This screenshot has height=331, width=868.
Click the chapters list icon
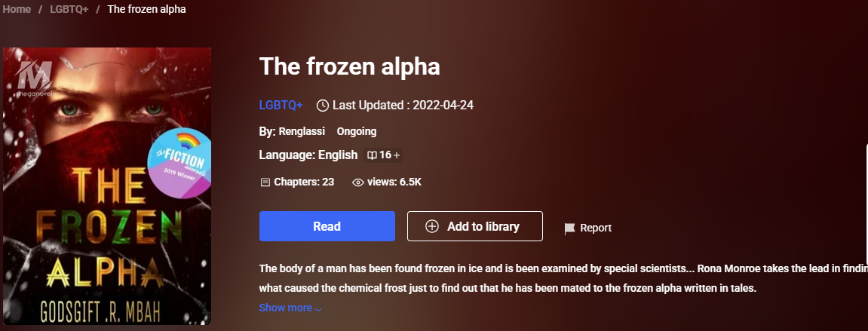point(265,182)
